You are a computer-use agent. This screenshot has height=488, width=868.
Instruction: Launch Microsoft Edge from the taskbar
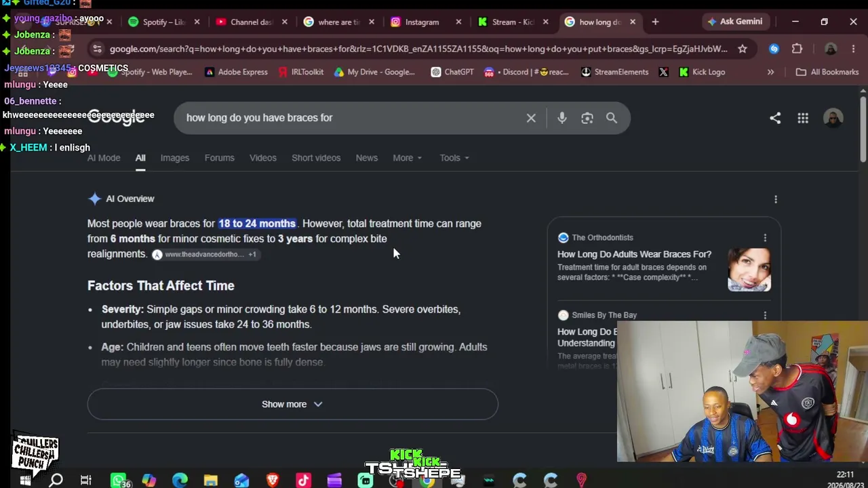pyautogui.click(x=180, y=481)
